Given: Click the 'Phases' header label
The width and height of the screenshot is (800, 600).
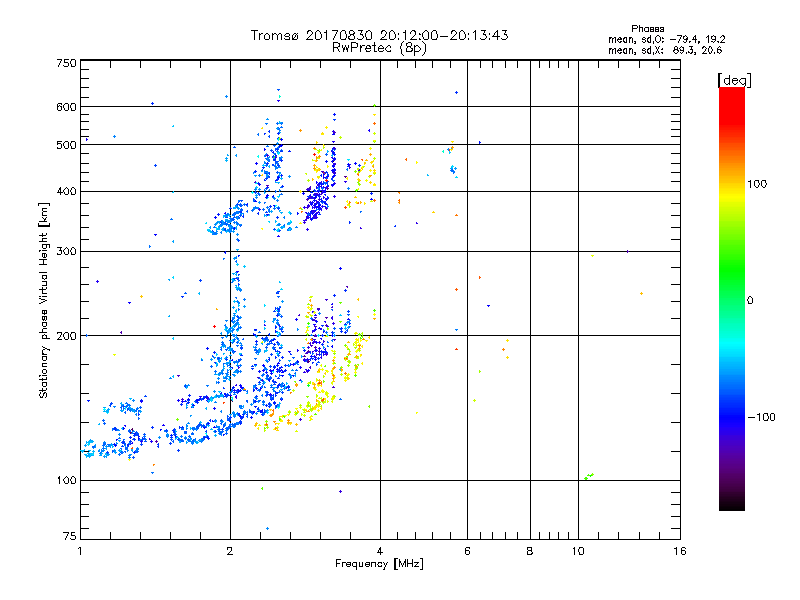Looking at the screenshot, I should (647, 29).
